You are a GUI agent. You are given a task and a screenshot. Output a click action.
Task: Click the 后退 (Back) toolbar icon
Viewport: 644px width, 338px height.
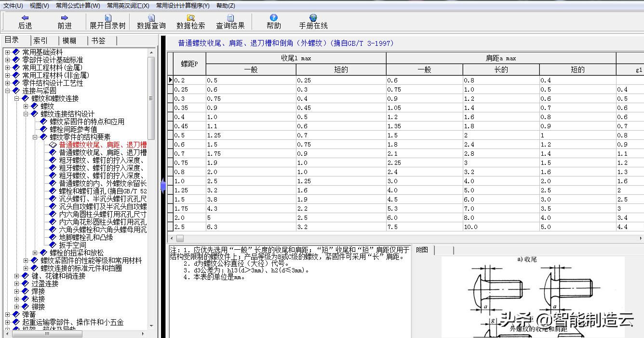pyautogui.click(x=24, y=21)
